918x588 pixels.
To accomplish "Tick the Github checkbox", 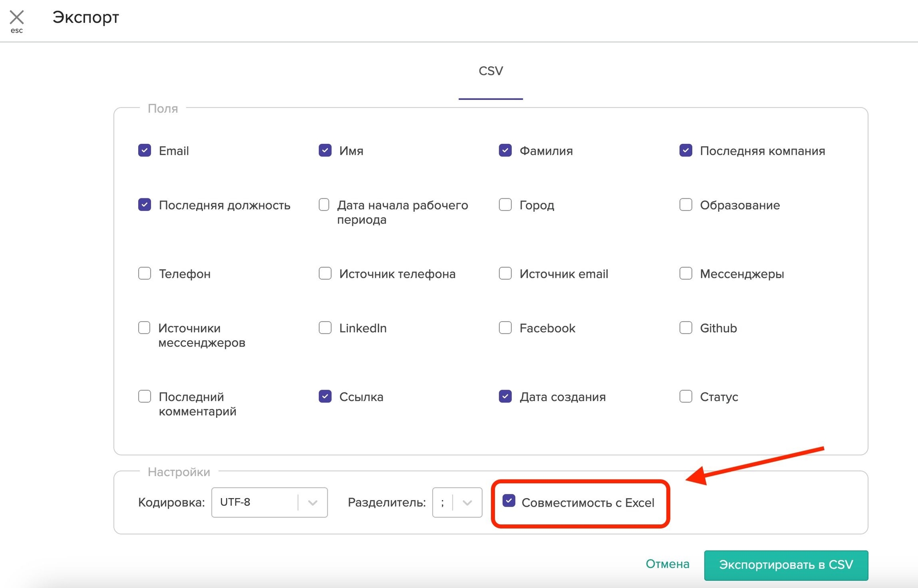I will click(x=686, y=327).
